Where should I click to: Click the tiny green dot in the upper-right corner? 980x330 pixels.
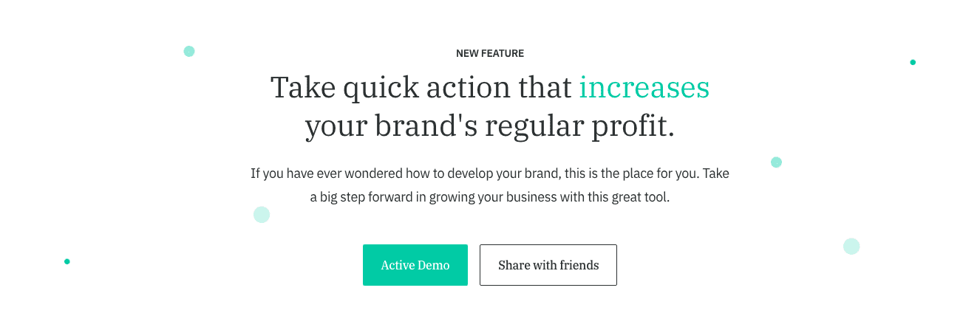(913, 62)
